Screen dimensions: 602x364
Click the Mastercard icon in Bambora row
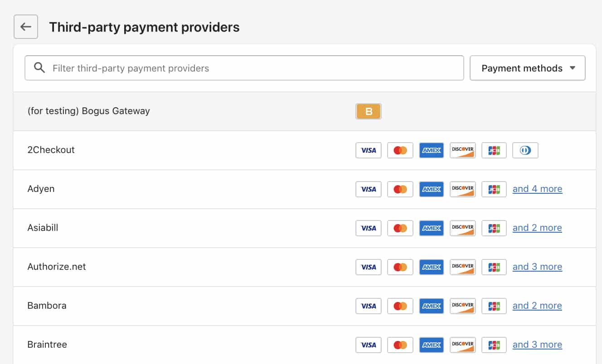click(400, 306)
